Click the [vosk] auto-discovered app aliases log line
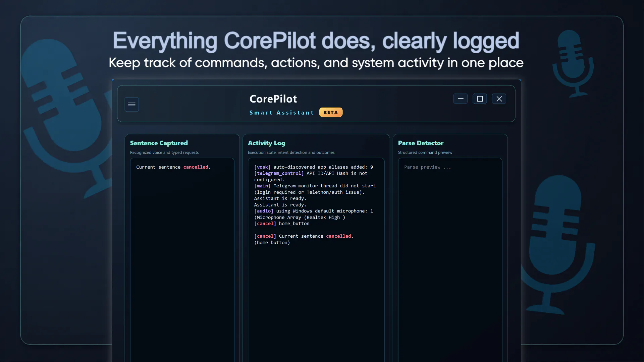Image resolution: width=644 pixels, height=362 pixels. tap(314, 167)
